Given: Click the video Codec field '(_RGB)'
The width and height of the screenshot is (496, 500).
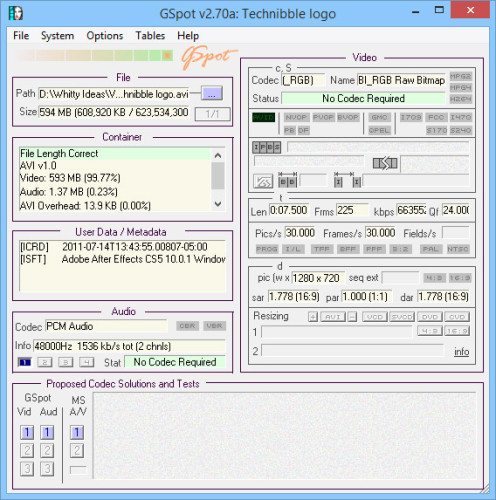Looking at the screenshot, I should (x=303, y=80).
